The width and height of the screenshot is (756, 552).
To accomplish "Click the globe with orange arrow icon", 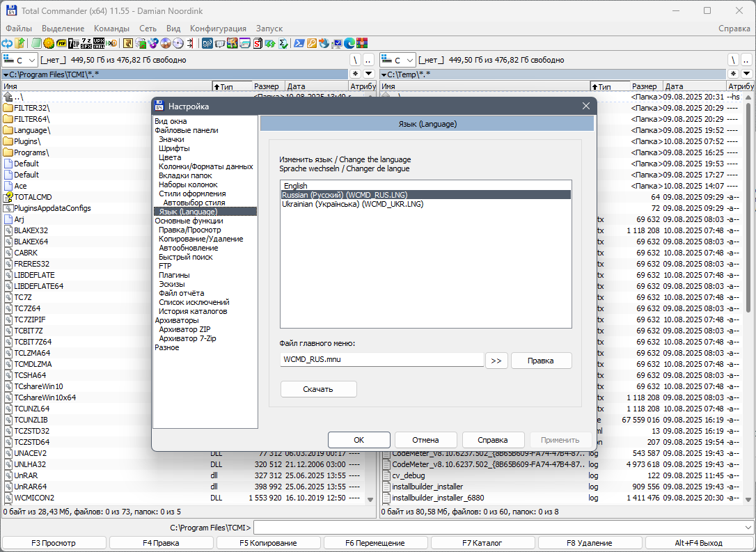I will (x=324, y=43).
